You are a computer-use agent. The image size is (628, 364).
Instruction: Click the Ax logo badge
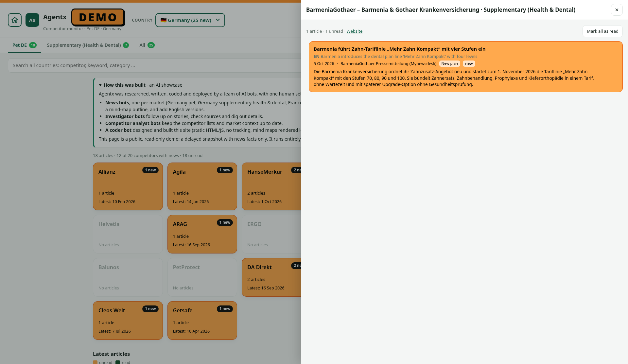(32, 20)
